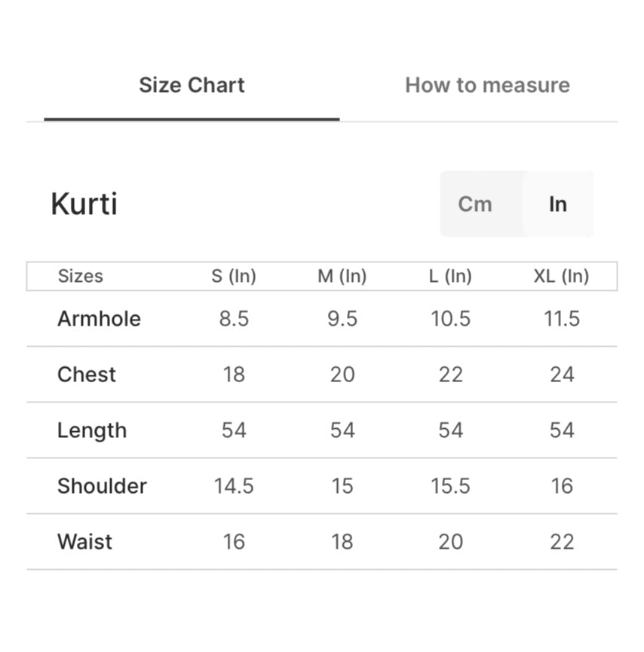Click the Shoulder row label
Screen dimensions: 644x652
point(102,486)
